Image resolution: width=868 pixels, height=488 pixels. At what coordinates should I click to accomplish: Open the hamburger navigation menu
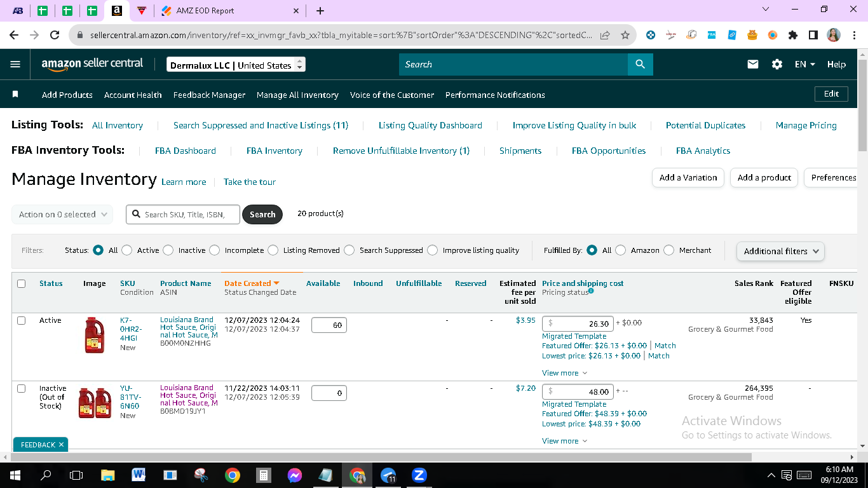16,64
